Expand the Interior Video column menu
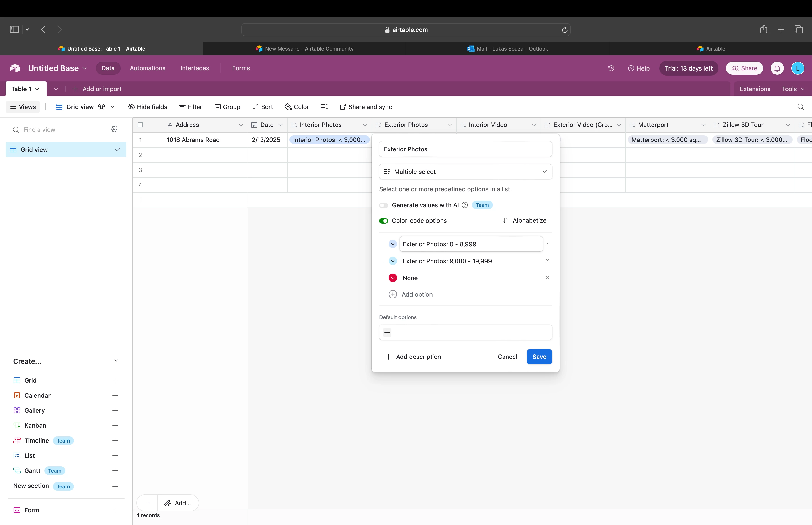The width and height of the screenshot is (812, 525). (x=534, y=125)
